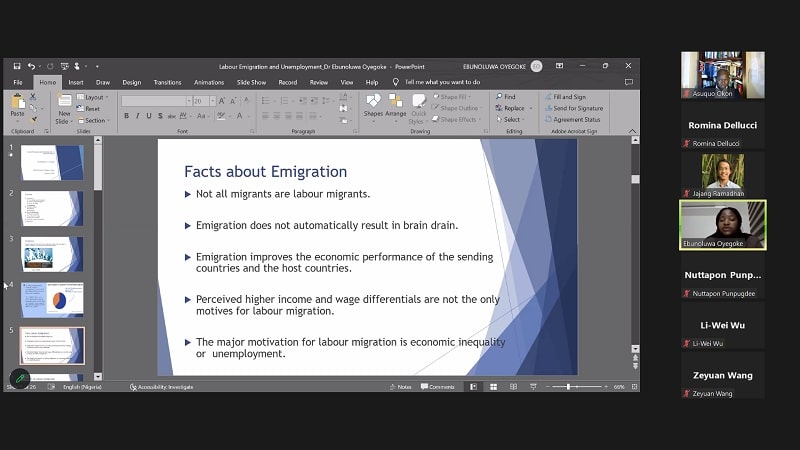The image size is (800, 450).
Task: Open the Shapes gallery
Action: [x=373, y=105]
